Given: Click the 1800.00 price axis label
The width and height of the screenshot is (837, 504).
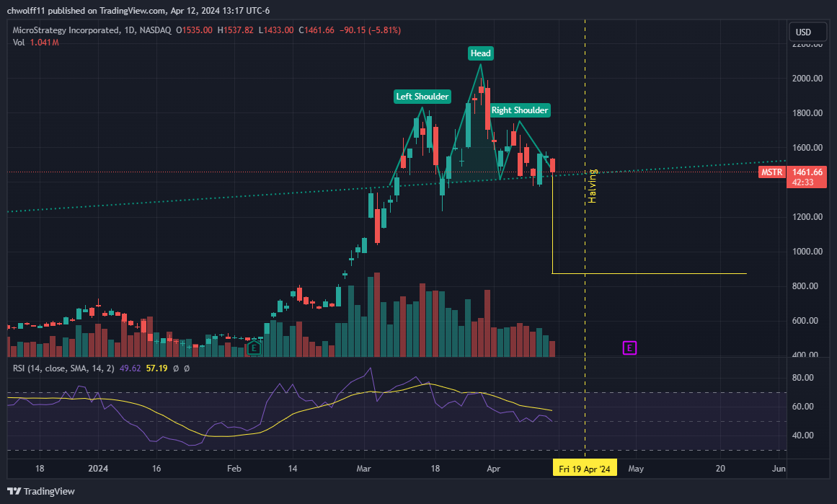Looking at the screenshot, I should pyautogui.click(x=807, y=112).
